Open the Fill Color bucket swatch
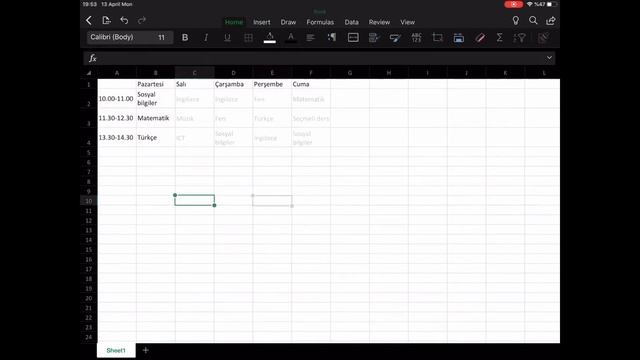 point(269,38)
